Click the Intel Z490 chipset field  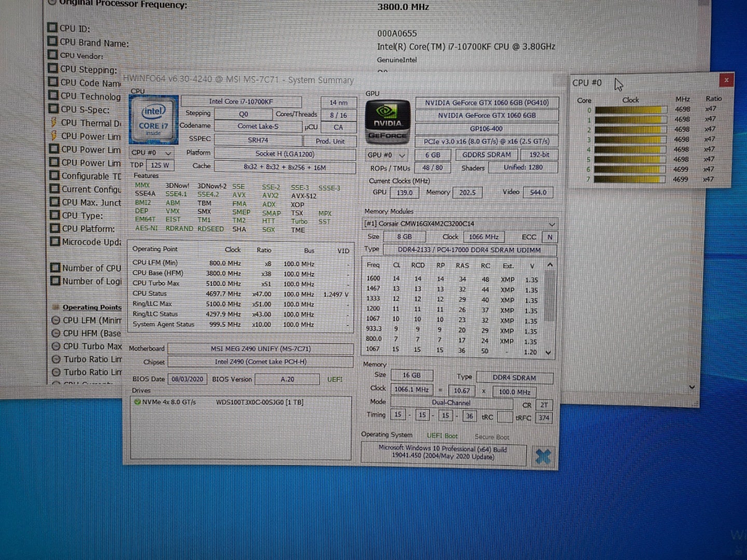pos(260,362)
